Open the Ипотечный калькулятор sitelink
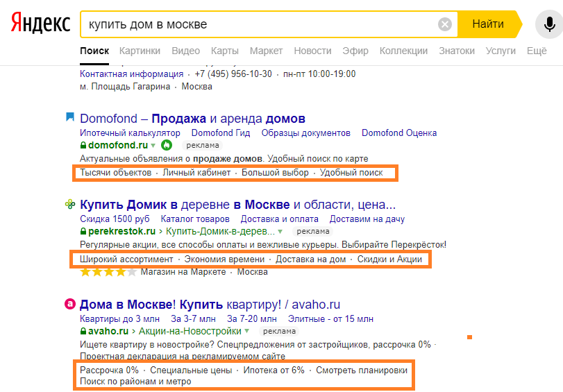Viewport: 563px width, 392px height. [130, 133]
